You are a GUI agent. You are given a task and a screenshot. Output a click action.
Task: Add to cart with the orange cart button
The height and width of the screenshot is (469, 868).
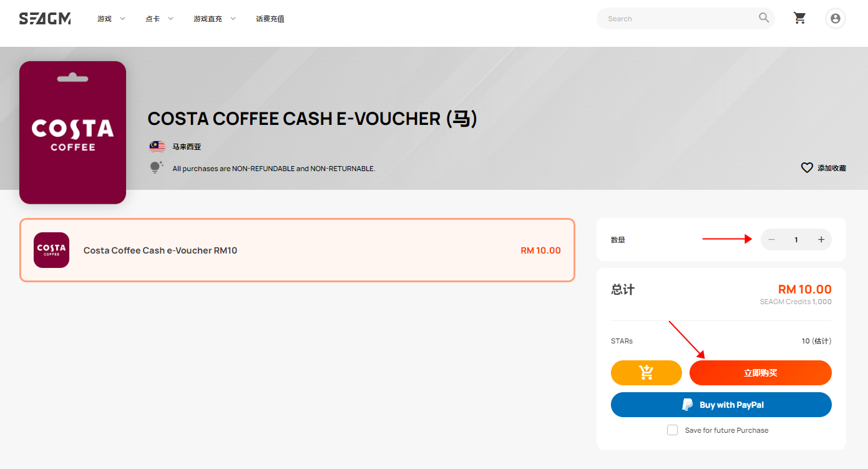tap(646, 373)
